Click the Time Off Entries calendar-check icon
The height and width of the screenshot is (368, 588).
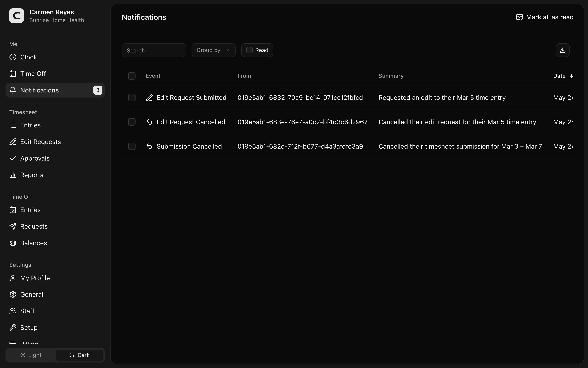point(13,210)
